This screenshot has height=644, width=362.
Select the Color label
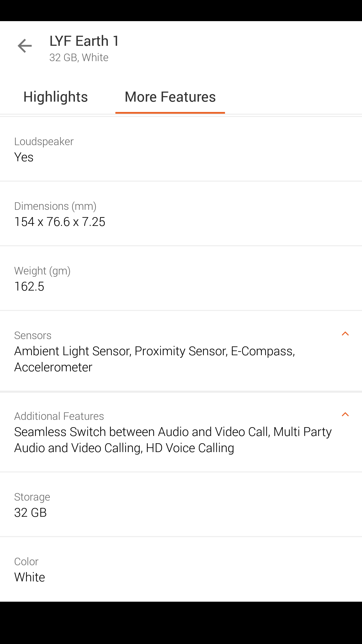pyautogui.click(x=26, y=562)
